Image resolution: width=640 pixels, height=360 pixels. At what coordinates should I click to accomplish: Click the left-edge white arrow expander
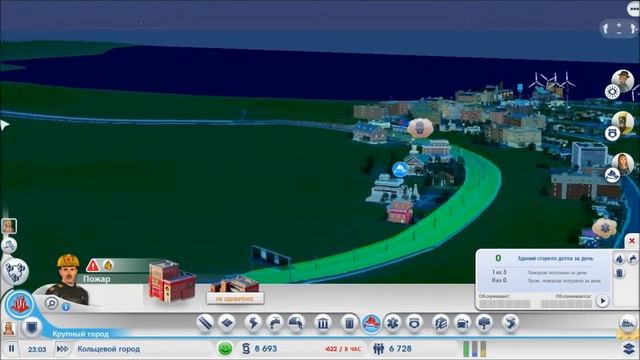click(x=4, y=124)
